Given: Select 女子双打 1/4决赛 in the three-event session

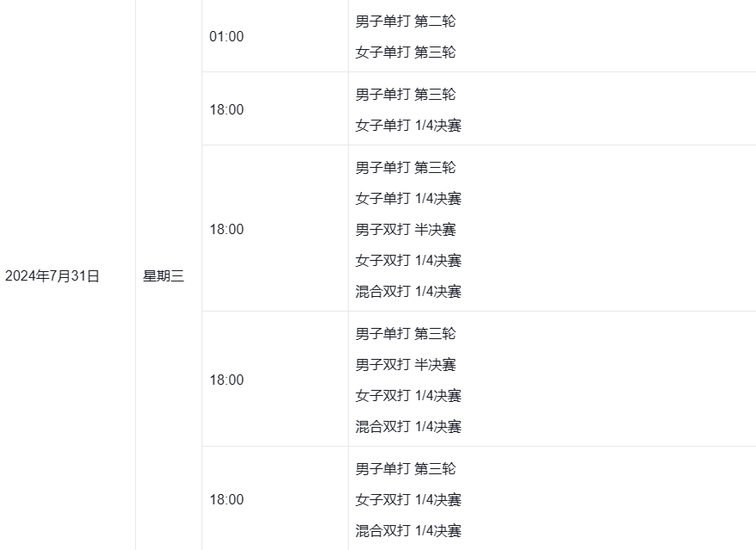Looking at the screenshot, I should tap(408, 499).
